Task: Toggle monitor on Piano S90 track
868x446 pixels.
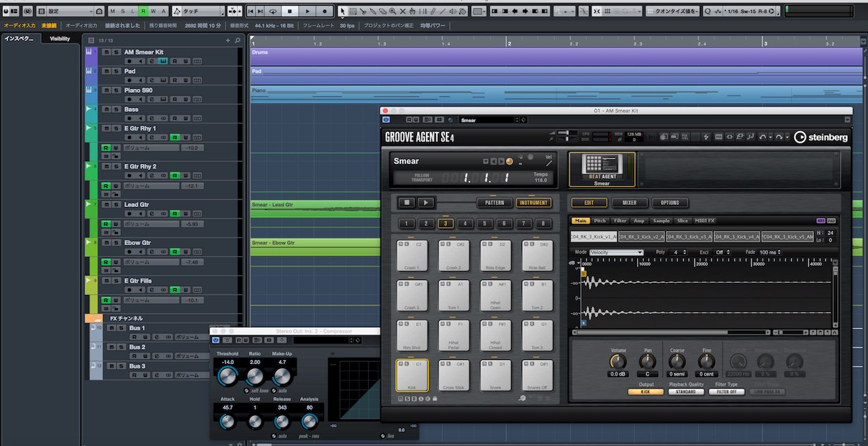Action: tap(140, 99)
